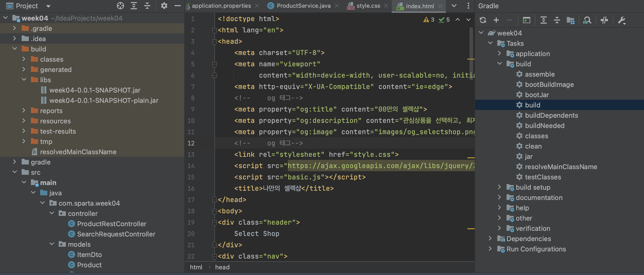Show hidden tabs dropdown chevron
This screenshot has height=275, width=644.
click(x=454, y=6)
